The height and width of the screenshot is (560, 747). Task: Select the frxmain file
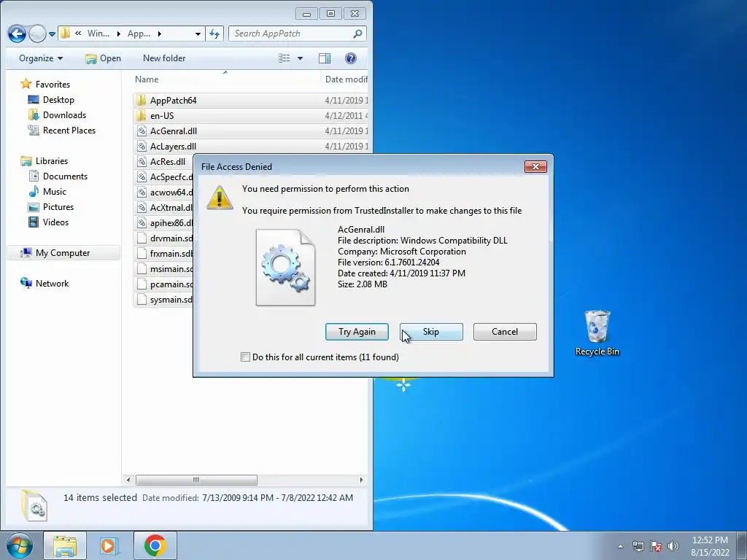[x=164, y=253]
